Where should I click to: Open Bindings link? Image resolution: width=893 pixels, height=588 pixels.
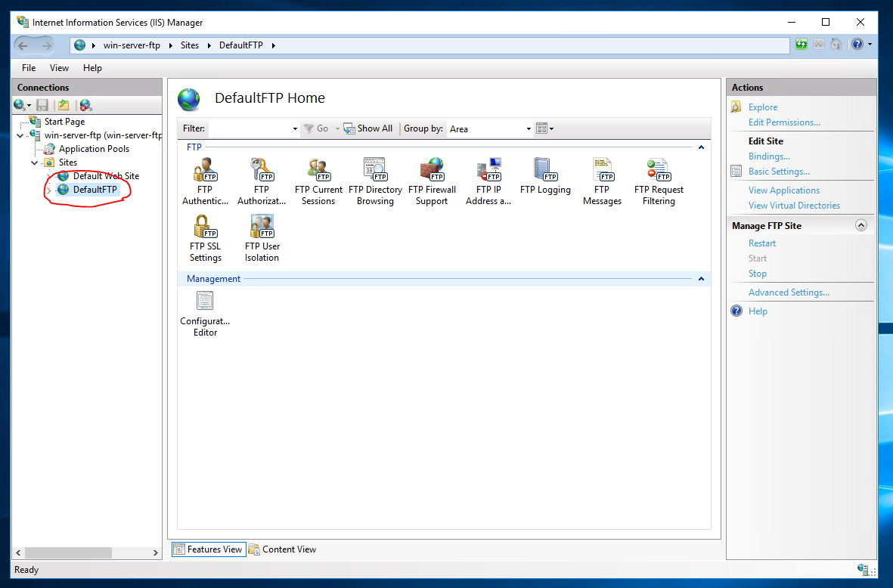pos(769,156)
